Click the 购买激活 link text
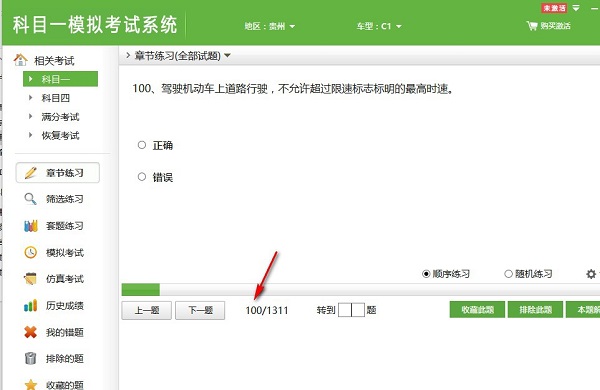 (x=555, y=26)
